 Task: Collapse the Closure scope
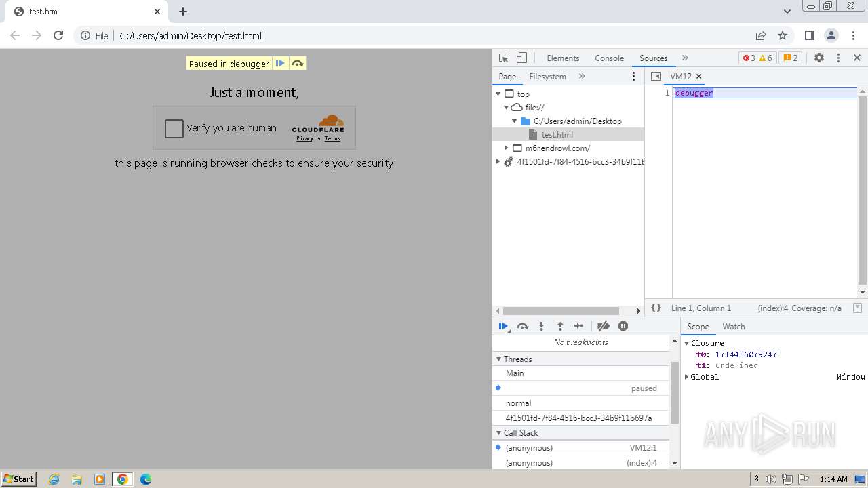[x=687, y=344]
